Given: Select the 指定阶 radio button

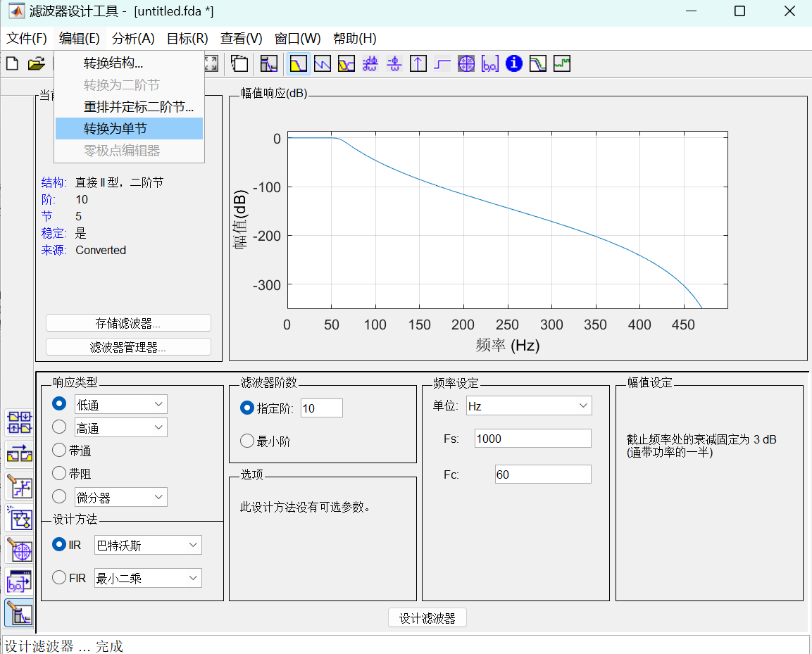Looking at the screenshot, I should 247,408.
